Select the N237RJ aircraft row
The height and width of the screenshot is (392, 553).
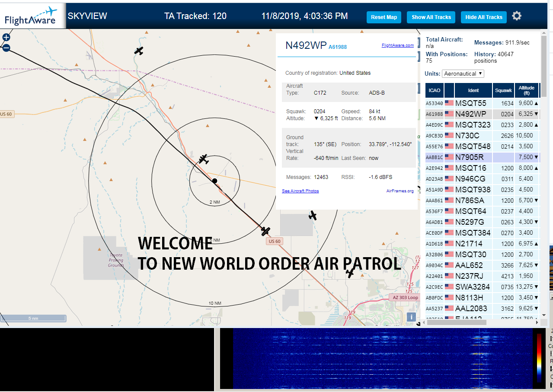(x=482, y=276)
